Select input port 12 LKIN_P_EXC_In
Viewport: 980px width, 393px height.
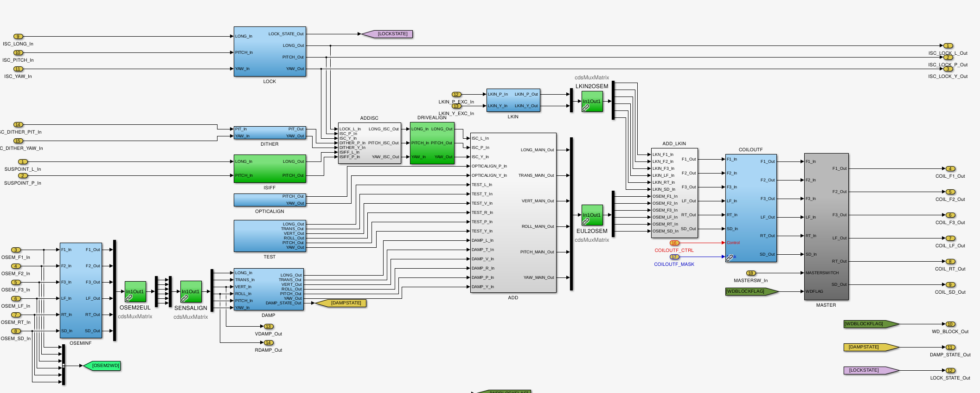(456, 94)
